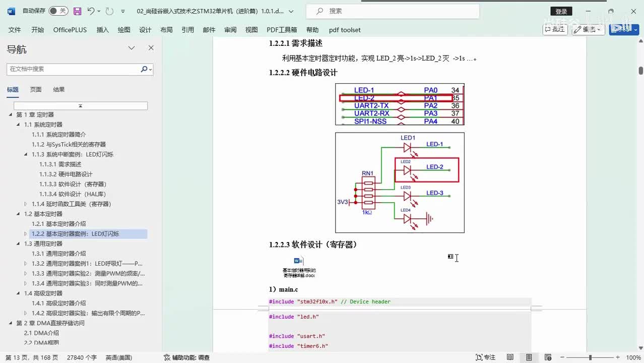
Task: Open the 邮件 Mailings tab
Action: click(209, 30)
